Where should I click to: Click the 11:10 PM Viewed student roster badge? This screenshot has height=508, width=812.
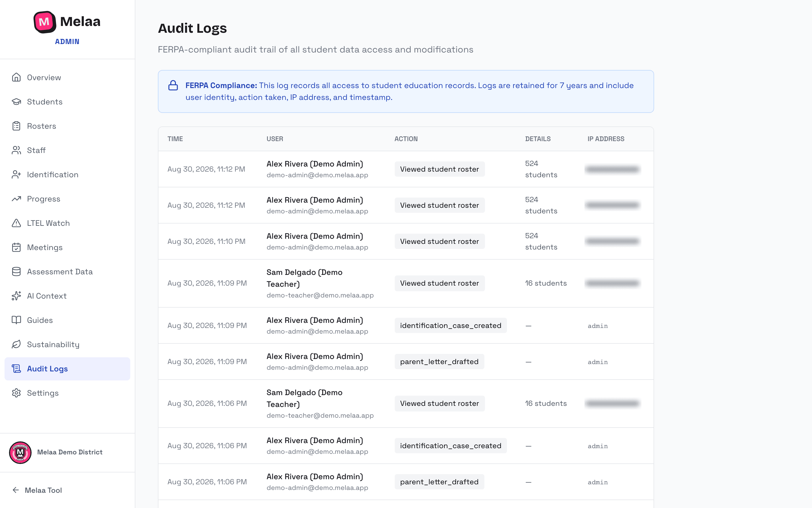[x=440, y=241]
